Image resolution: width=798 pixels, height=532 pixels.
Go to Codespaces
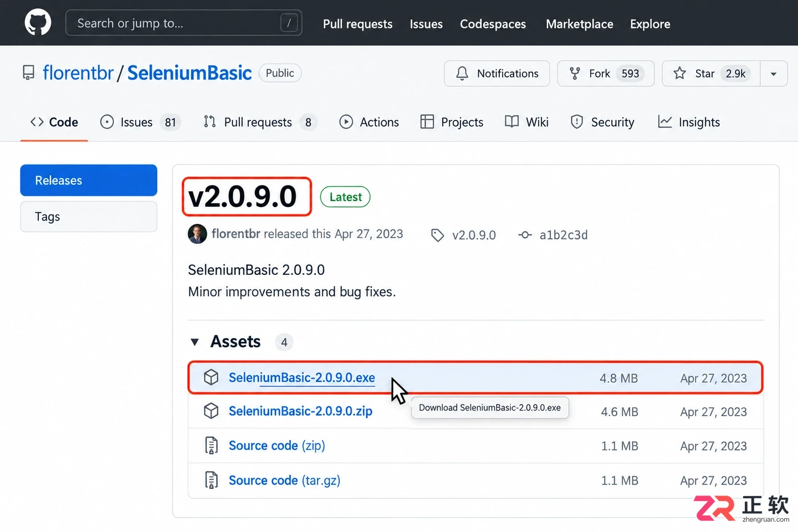tap(493, 24)
